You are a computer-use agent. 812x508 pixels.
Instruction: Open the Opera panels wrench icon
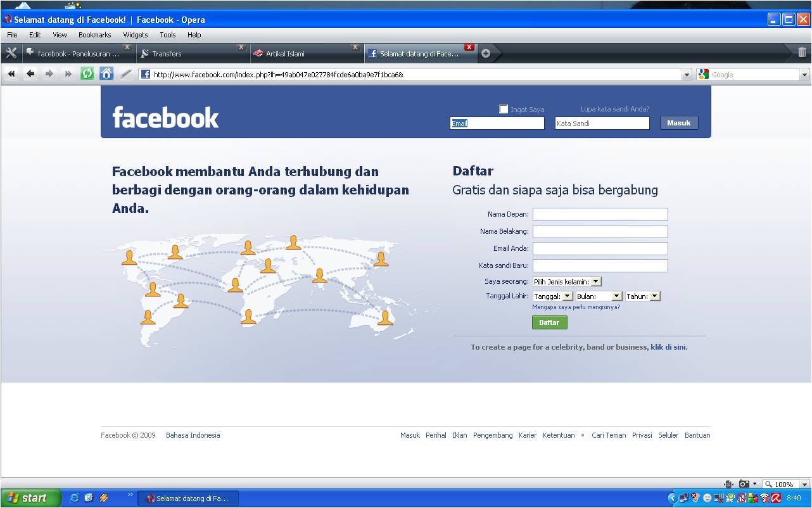point(11,53)
